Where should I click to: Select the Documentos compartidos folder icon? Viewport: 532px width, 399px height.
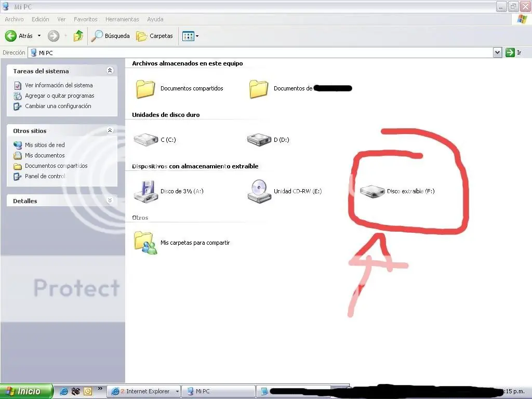[145, 89]
